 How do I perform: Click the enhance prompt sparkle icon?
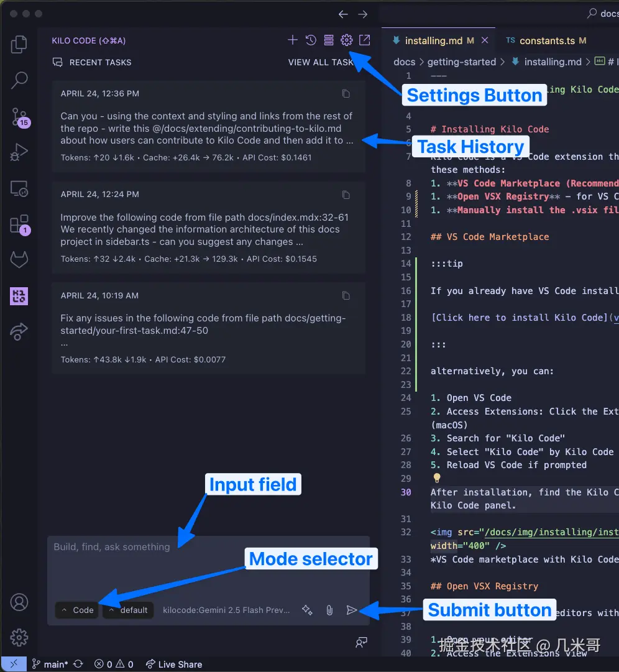307,610
